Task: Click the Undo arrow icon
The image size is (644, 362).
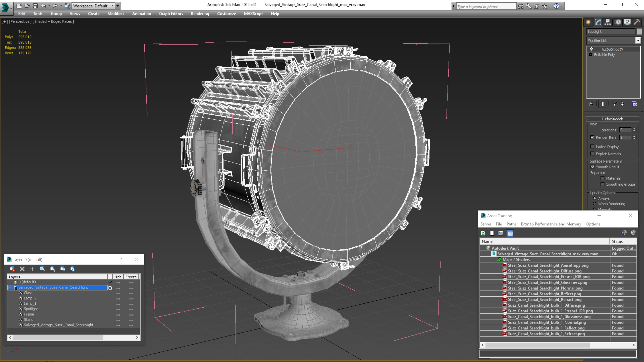Action: 43,6
